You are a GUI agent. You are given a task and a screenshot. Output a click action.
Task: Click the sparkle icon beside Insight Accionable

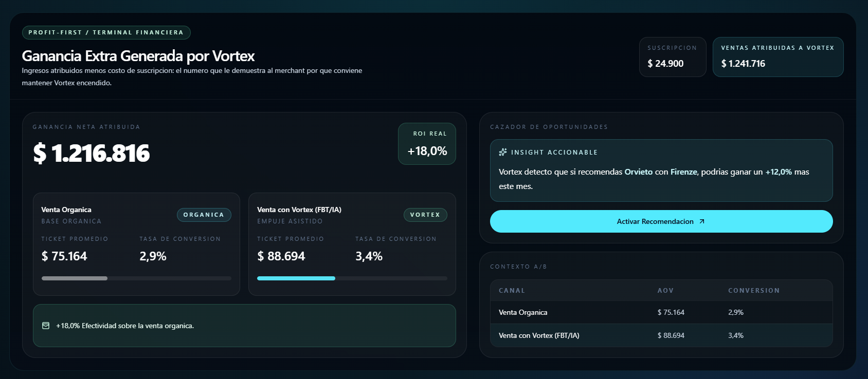[503, 152]
